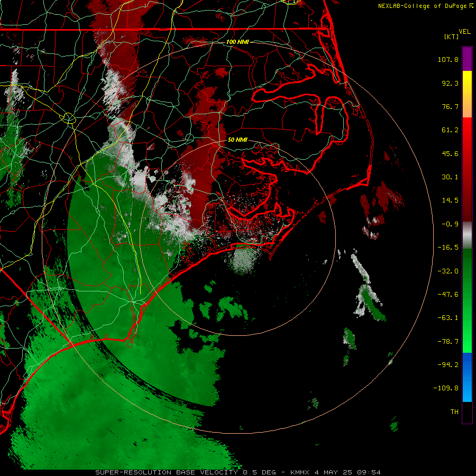Select the -94.2 scale value
The width and height of the screenshot is (476, 476).
pyautogui.click(x=448, y=365)
